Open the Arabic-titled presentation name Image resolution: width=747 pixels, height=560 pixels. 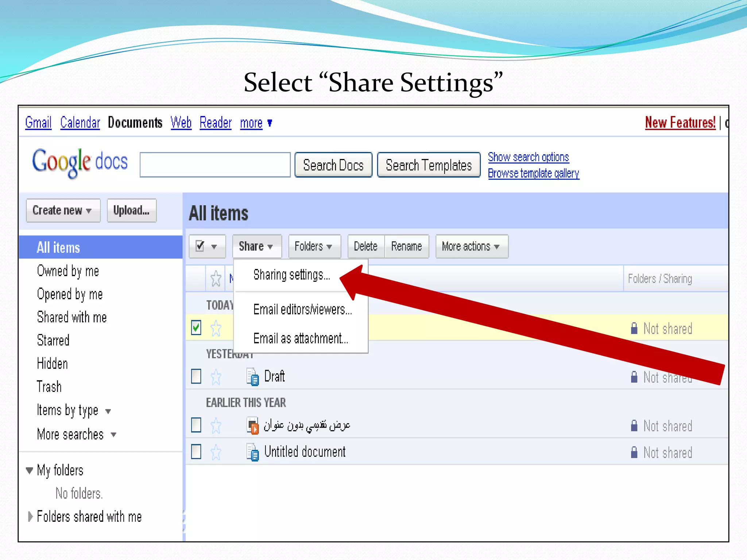pyautogui.click(x=307, y=425)
